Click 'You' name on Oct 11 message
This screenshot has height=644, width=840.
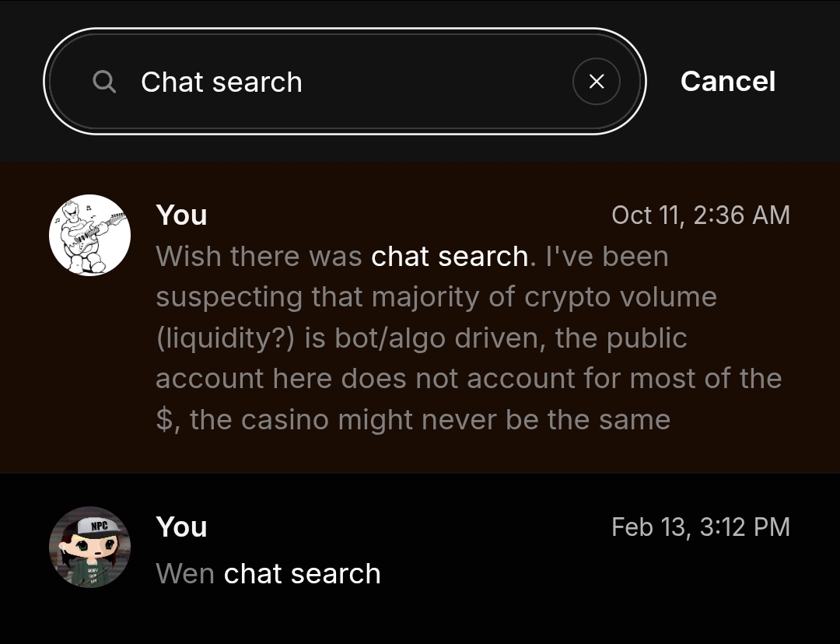(x=181, y=215)
